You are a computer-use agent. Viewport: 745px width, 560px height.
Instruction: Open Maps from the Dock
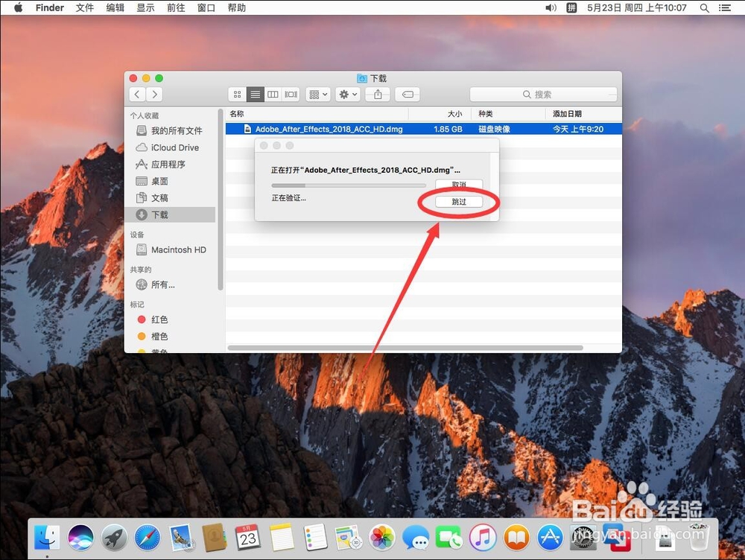point(348,538)
